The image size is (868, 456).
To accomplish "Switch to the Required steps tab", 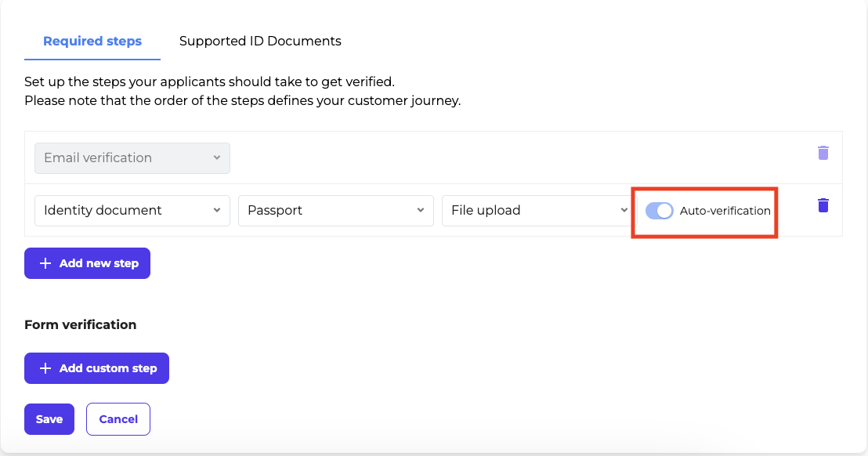I will point(92,41).
